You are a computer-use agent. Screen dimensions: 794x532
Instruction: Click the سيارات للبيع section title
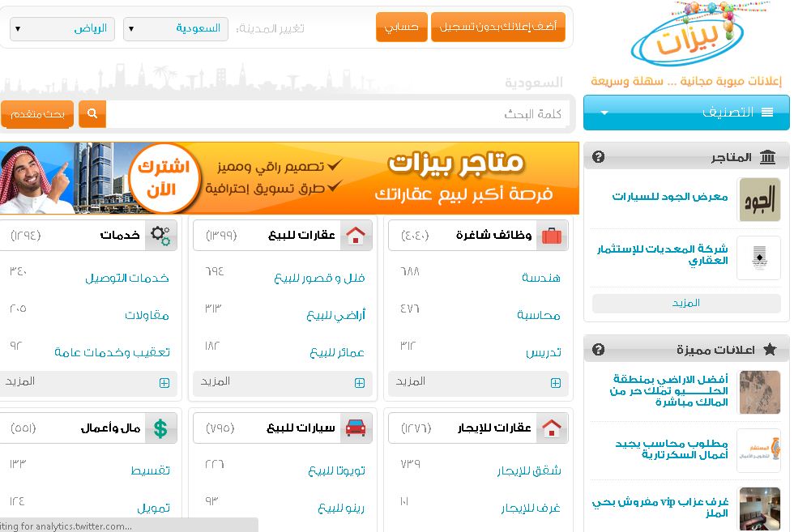tap(301, 428)
